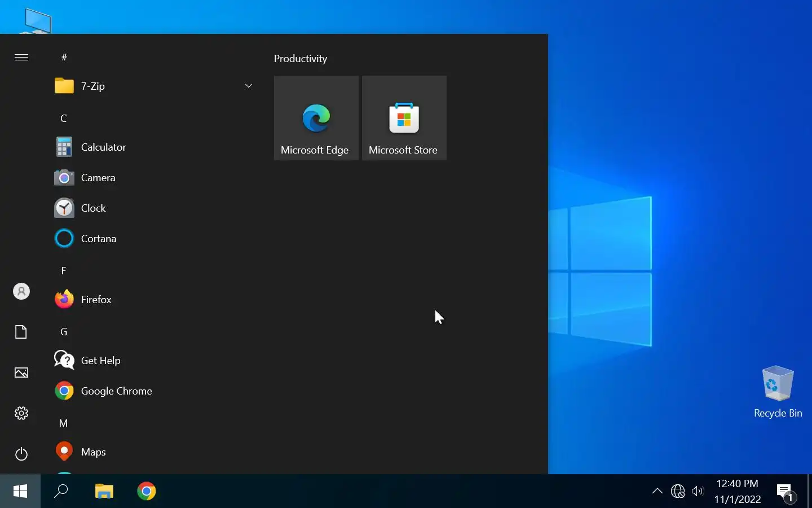
Task: Open the volume speaker tray icon
Action: (698, 491)
